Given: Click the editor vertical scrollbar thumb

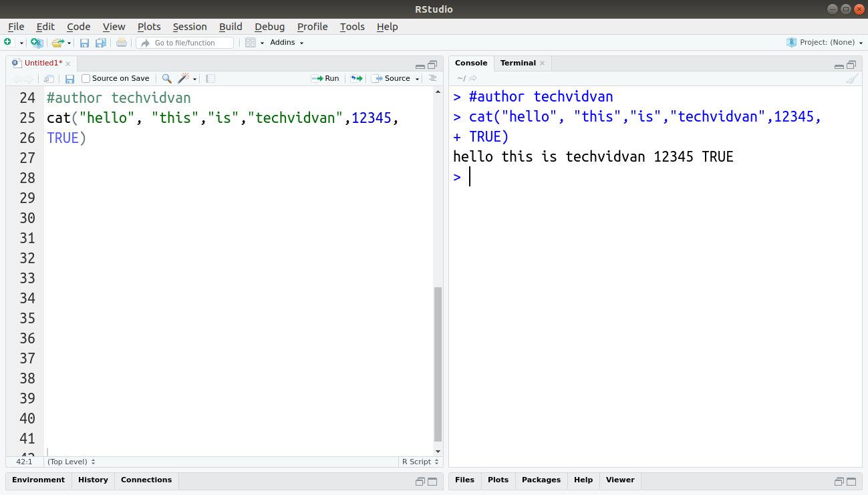Looking at the screenshot, I should (x=438, y=364).
